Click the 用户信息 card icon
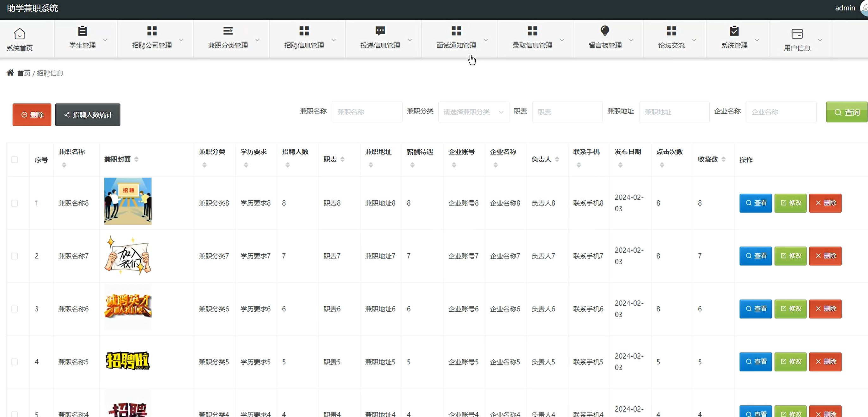 (x=797, y=34)
